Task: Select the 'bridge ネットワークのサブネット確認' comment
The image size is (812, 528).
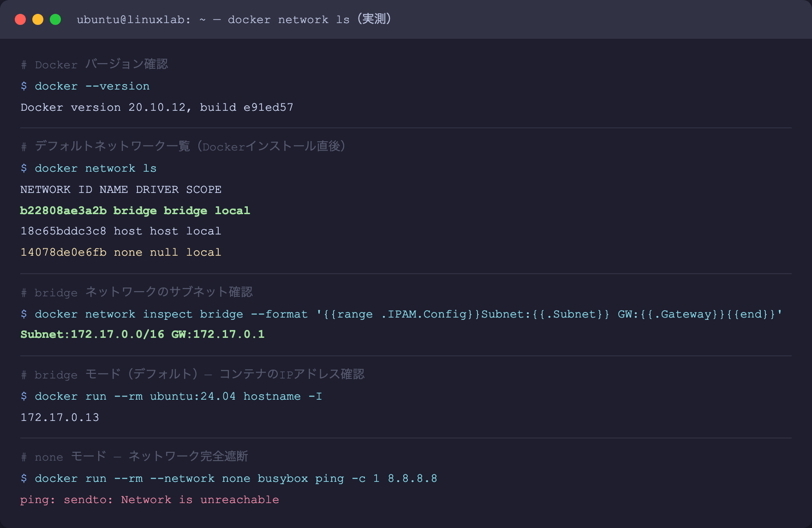Action: click(x=137, y=292)
